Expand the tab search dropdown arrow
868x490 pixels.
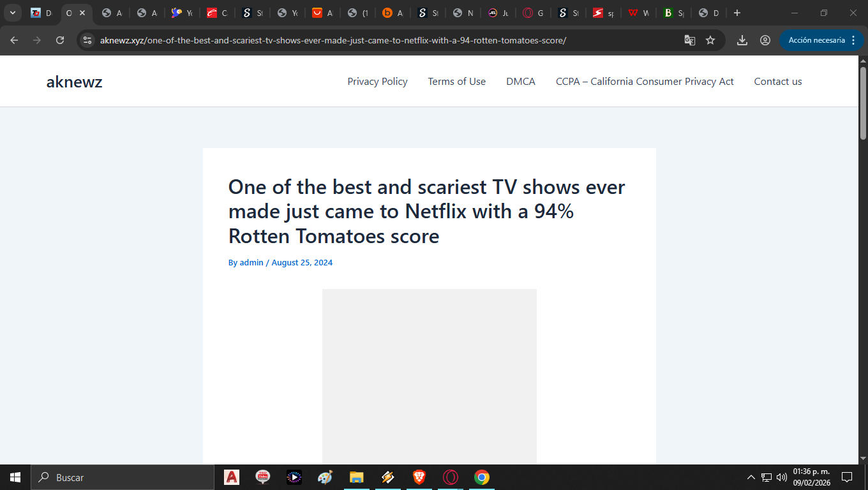[12, 13]
